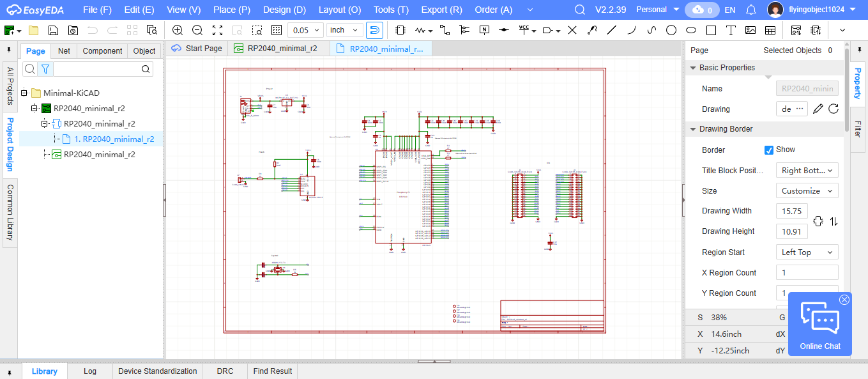Toggle the highlighted snap button in toolbar

pos(375,30)
